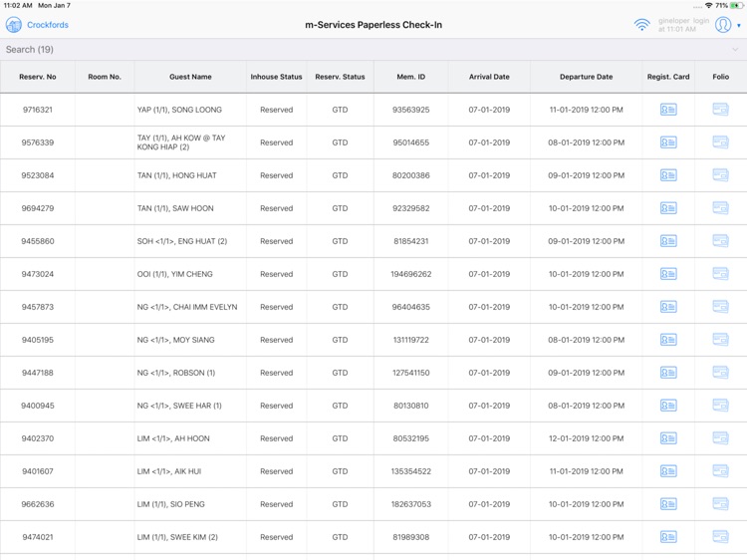Viewport: 747px width, 560px height.
Task: Select reservation number 9474021
Action: [x=38, y=537]
